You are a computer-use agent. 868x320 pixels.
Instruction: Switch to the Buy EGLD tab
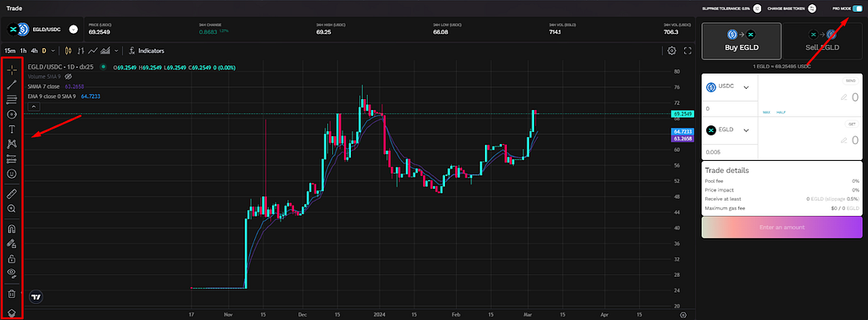(742, 41)
